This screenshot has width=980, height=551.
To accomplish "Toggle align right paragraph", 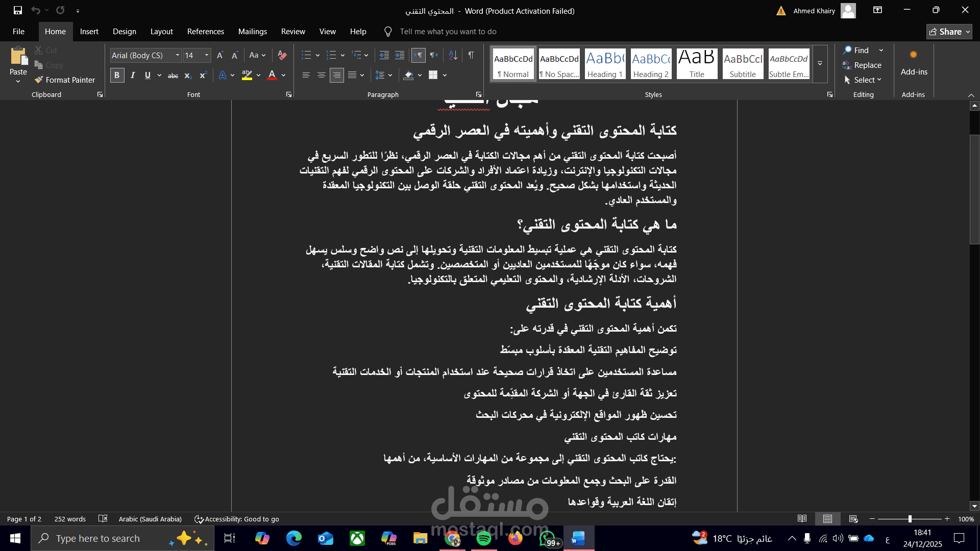I will pyautogui.click(x=336, y=75).
